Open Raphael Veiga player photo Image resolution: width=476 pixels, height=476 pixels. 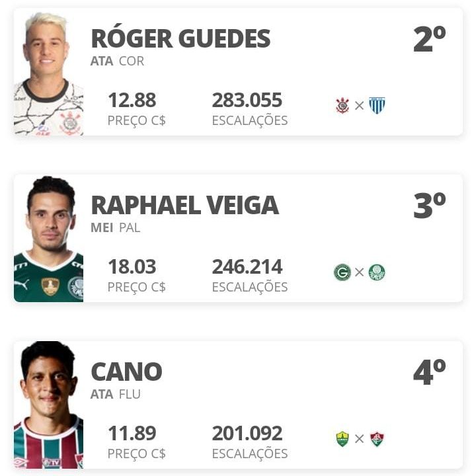click(48, 239)
